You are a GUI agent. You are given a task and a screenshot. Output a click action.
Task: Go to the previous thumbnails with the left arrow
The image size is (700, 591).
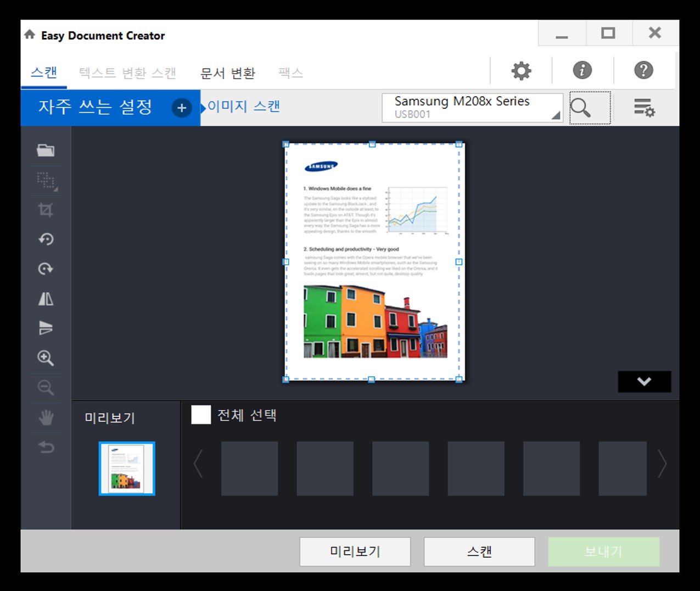click(x=198, y=464)
